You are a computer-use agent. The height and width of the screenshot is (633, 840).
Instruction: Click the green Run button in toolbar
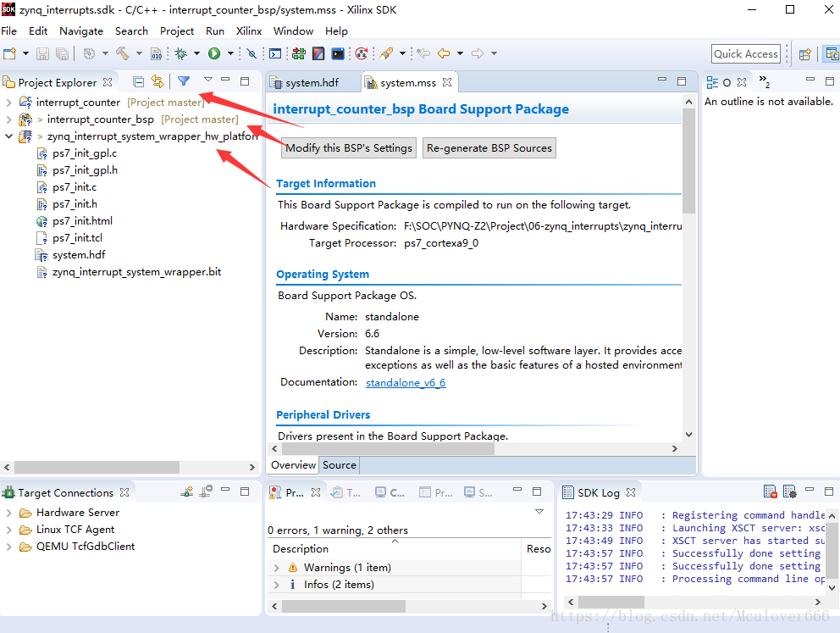pos(214,53)
